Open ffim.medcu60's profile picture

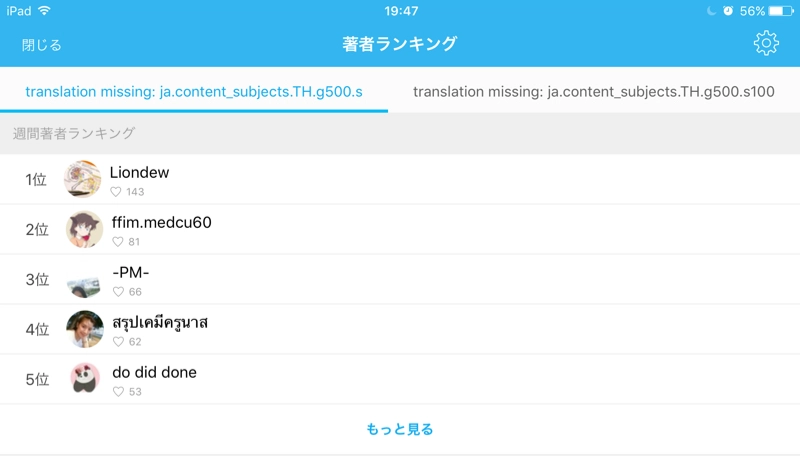click(84, 229)
